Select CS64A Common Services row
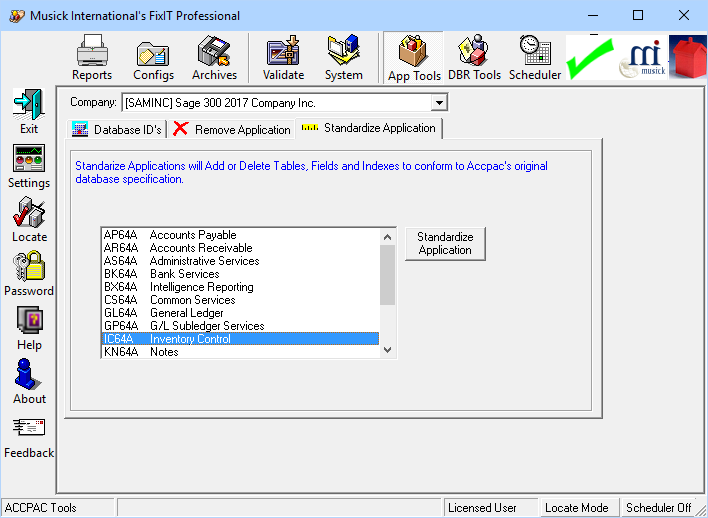Image resolution: width=708 pixels, height=518 pixels. 241,300
